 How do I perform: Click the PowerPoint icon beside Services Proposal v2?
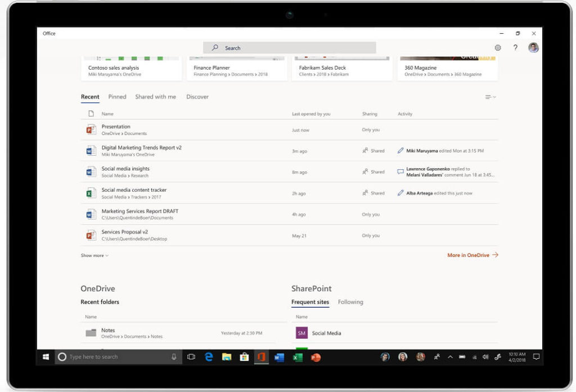coord(92,235)
